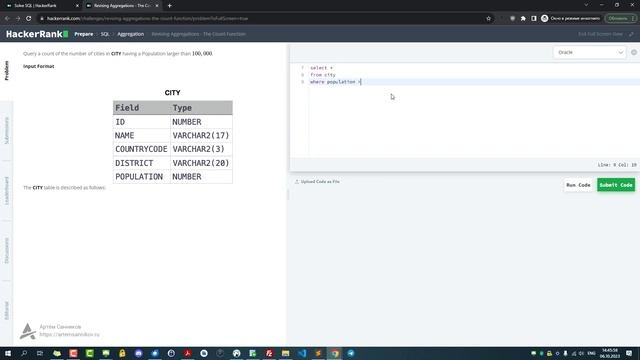Open the Aggregation breadcrumb link
The image size is (640, 360).
[x=131, y=34]
